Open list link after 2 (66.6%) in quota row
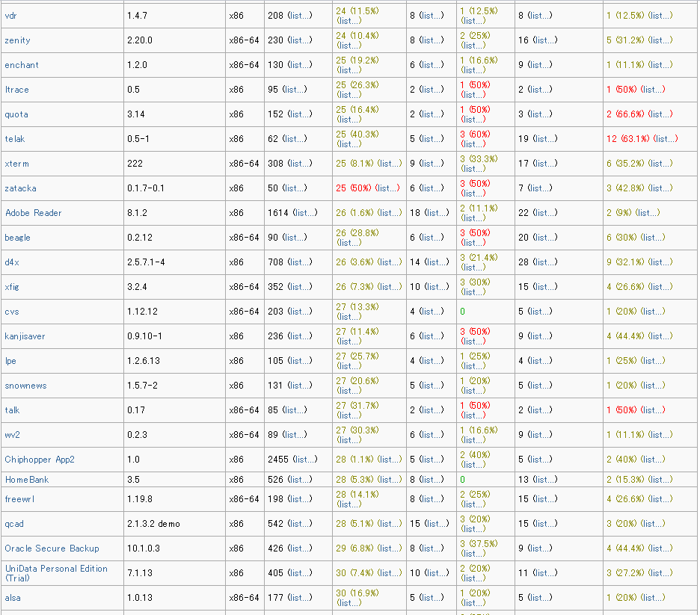This screenshot has width=700, height=615. [660, 114]
